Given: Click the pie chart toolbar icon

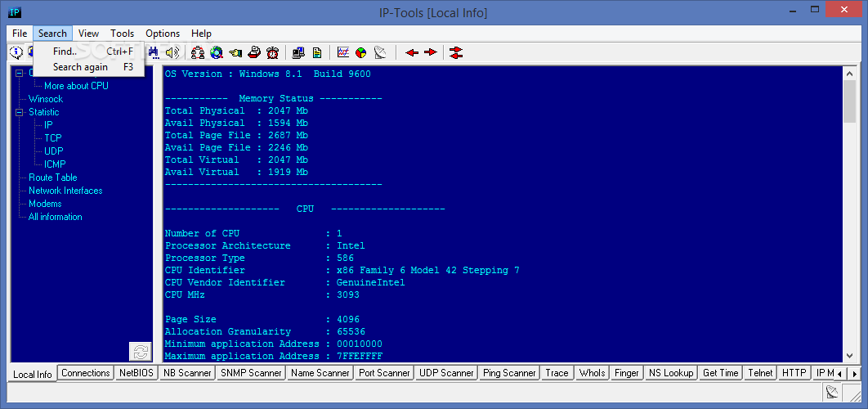Looking at the screenshot, I should (361, 52).
